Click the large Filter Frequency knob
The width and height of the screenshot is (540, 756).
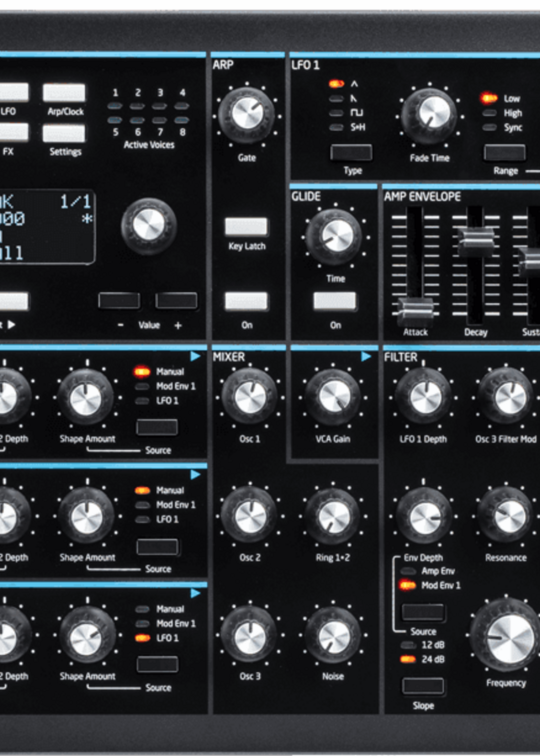click(x=507, y=635)
